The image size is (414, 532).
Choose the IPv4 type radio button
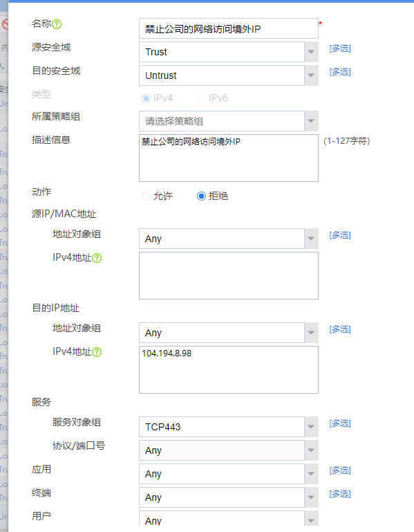[146, 98]
